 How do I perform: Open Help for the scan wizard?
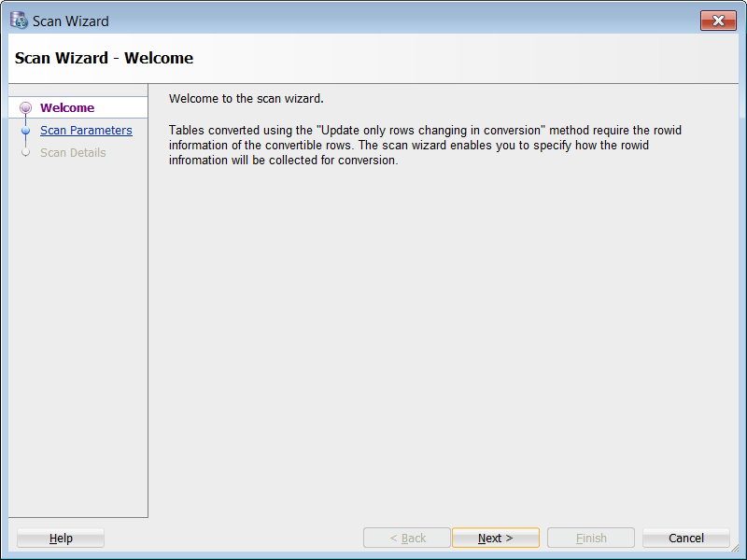pyautogui.click(x=61, y=538)
